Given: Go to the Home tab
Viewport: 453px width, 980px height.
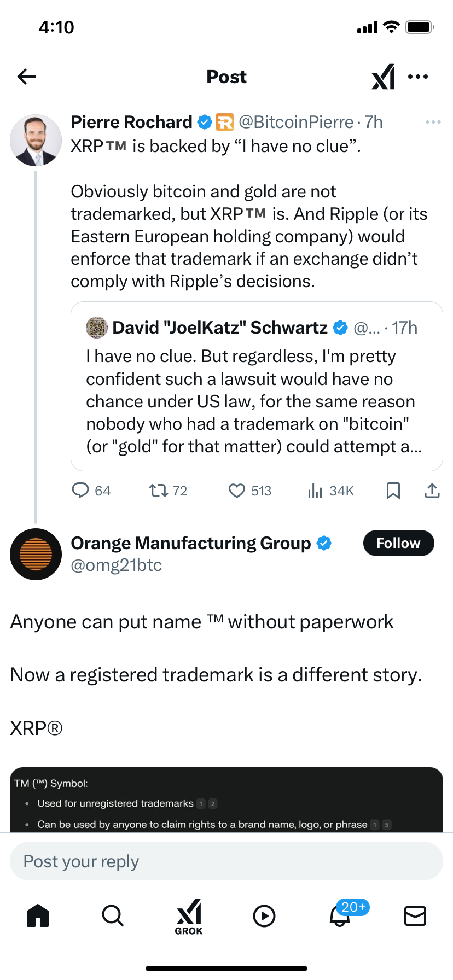Looking at the screenshot, I should [x=38, y=915].
